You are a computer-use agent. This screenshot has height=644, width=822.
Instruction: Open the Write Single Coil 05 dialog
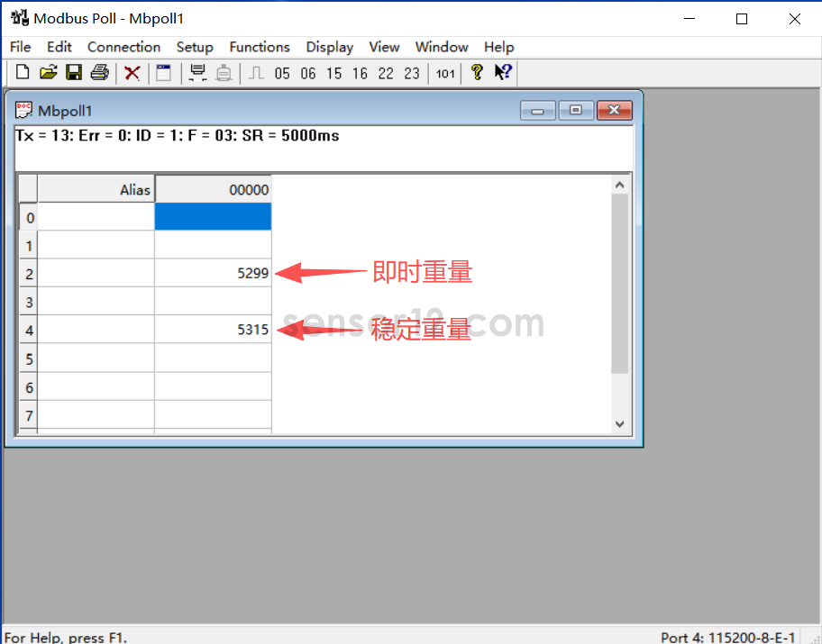pyautogui.click(x=282, y=73)
